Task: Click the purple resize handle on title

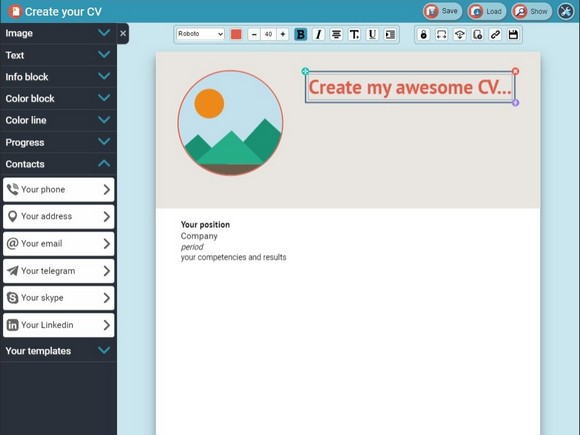Action: point(515,102)
